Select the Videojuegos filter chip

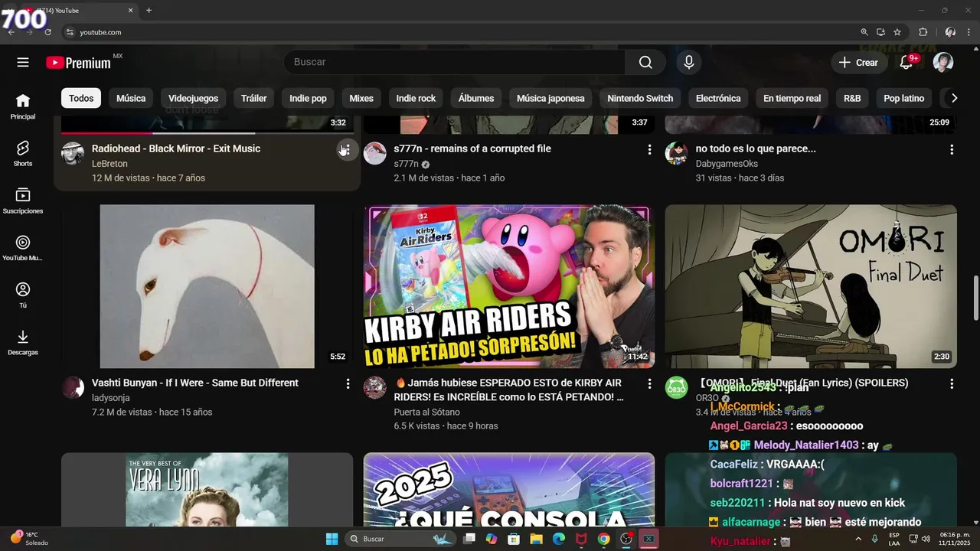(193, 98)
